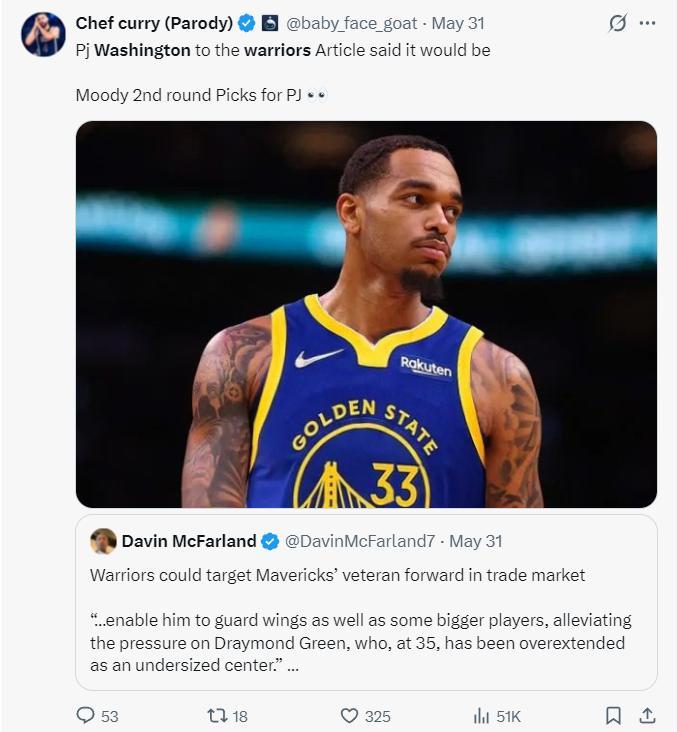The image size is (677, 732).
Task: Repost this tweet via retweet icon
Action: pos(217,716)
